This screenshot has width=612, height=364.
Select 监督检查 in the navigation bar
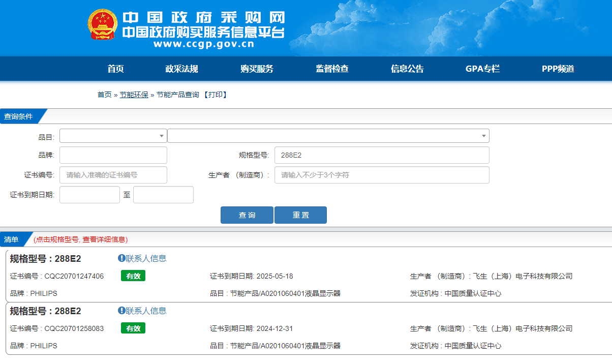pos(332,69)
